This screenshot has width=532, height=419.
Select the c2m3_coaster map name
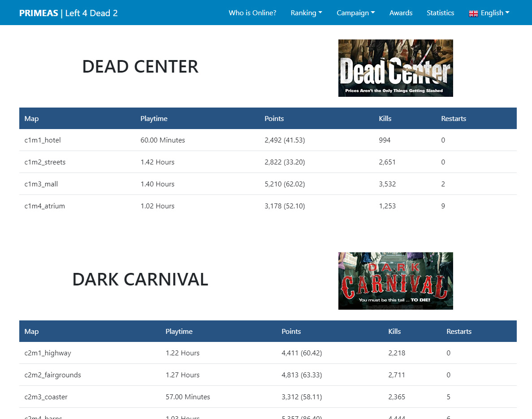click(46, 397)
